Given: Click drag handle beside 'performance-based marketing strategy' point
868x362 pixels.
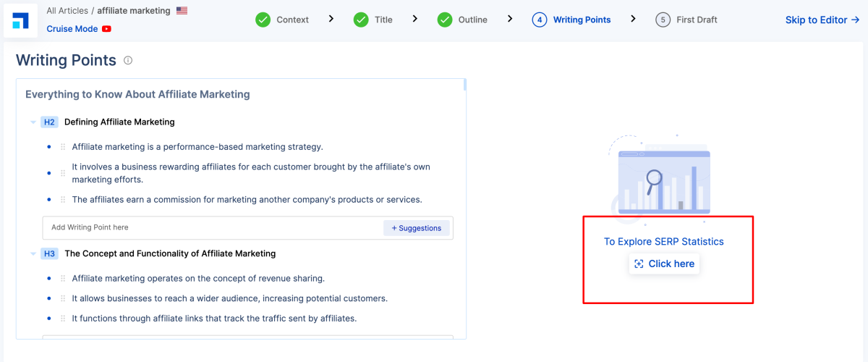Looking at the screenshot, I should [x=63, y=147].
